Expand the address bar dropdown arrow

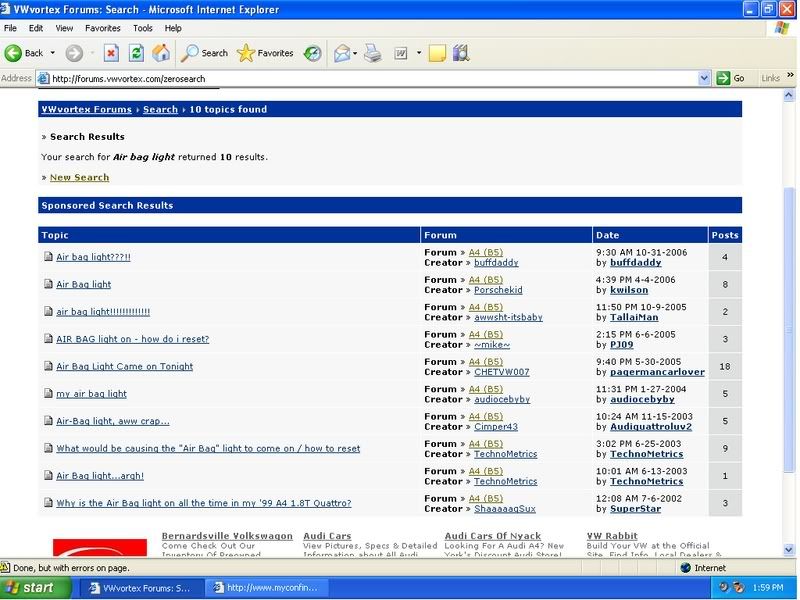pyautogui.click(x=706, y=78)
